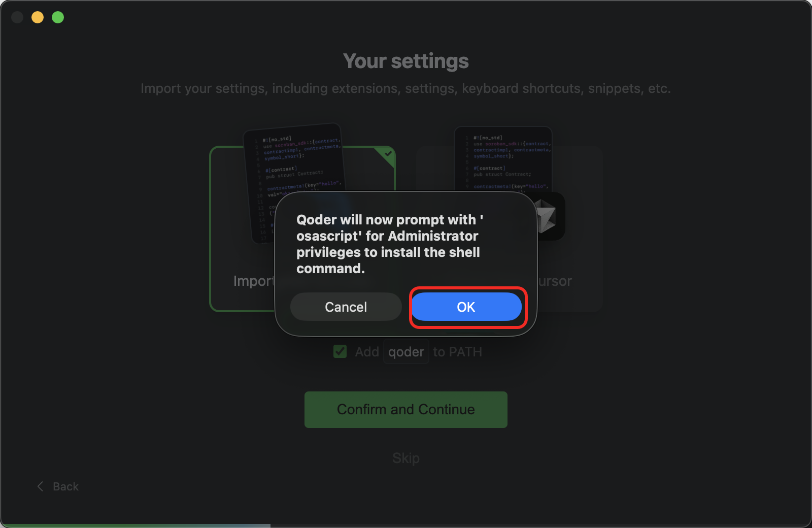
Task: Click the 'Import your settings' description text
Action: (405, 88)
